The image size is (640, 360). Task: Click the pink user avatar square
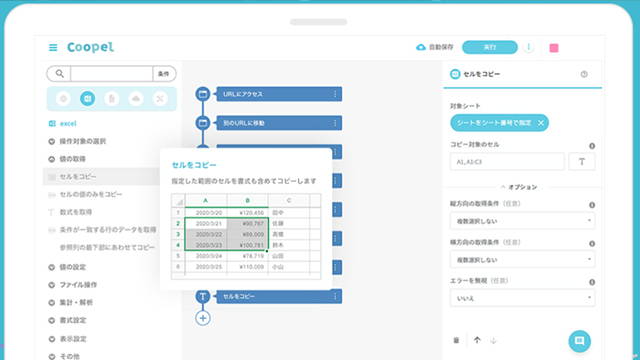coord(554,48)
